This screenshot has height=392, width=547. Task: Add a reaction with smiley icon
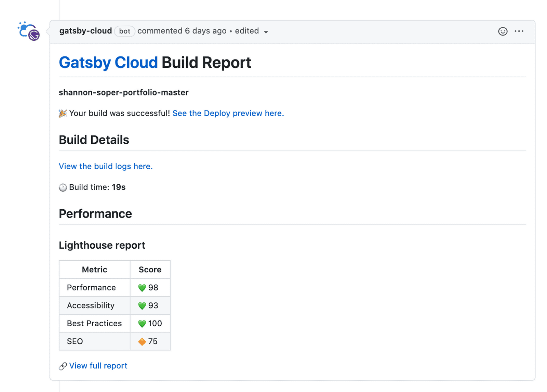point(503,31)
